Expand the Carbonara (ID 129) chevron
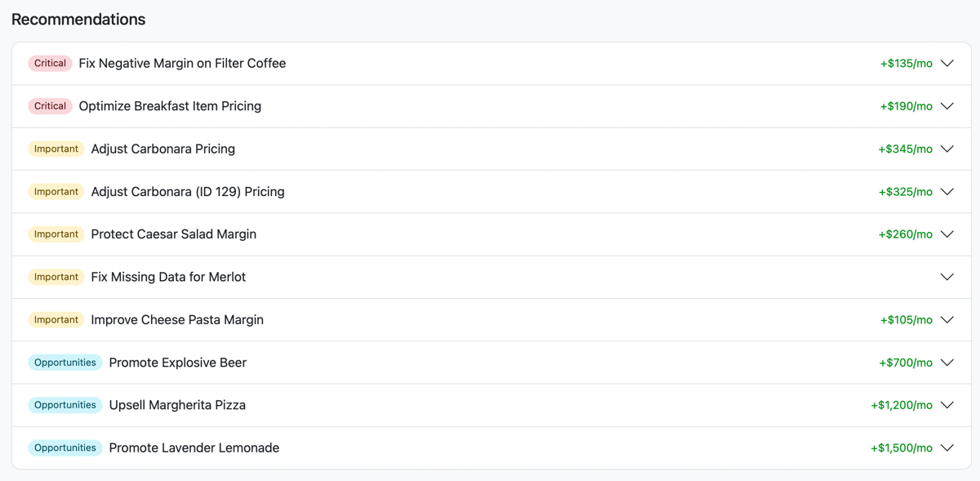The height and width of the screenshot is (481, 980). (947, 192)
